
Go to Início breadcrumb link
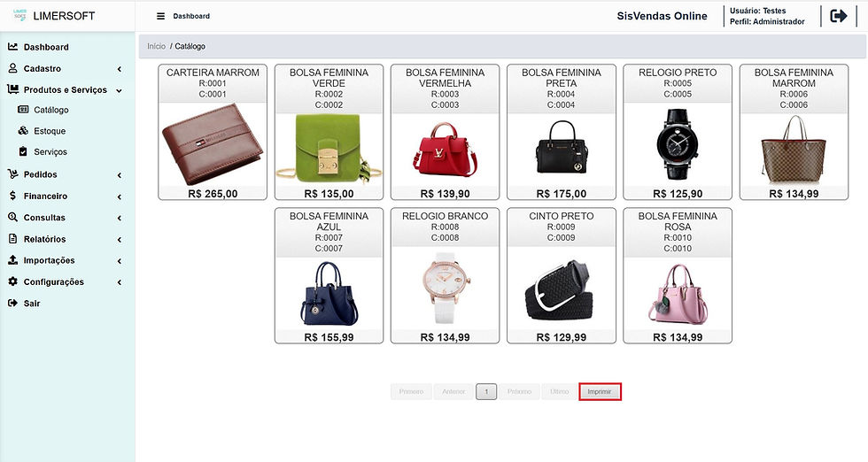click(x=156, y=47)
